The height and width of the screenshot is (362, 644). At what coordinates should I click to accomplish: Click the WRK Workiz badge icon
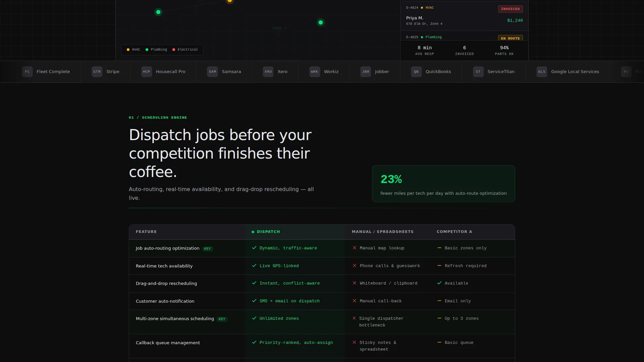[x=315, y=72]
